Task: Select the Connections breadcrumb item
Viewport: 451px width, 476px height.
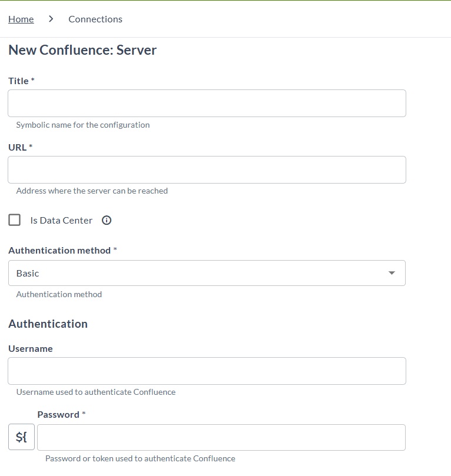Action: (95, 19)
